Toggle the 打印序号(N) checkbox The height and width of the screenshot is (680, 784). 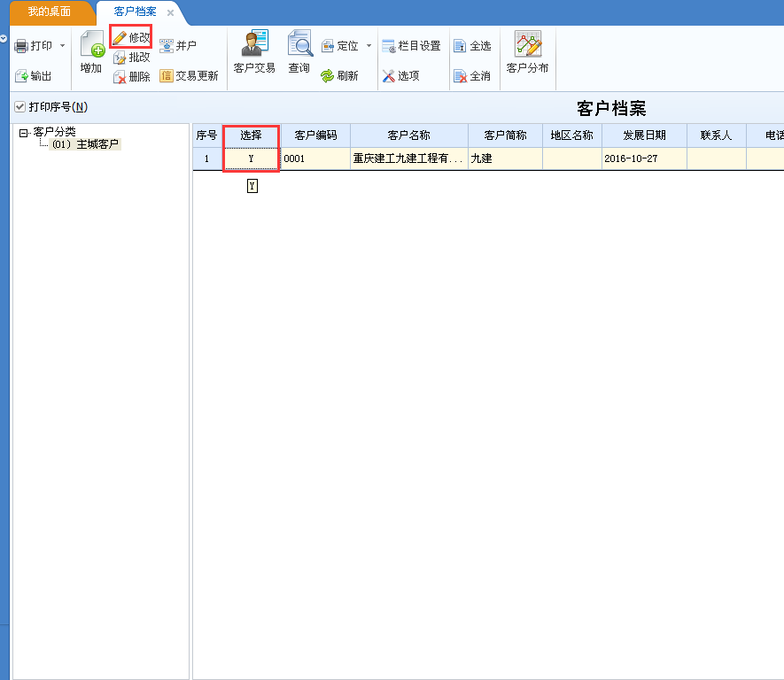point(19,107)
